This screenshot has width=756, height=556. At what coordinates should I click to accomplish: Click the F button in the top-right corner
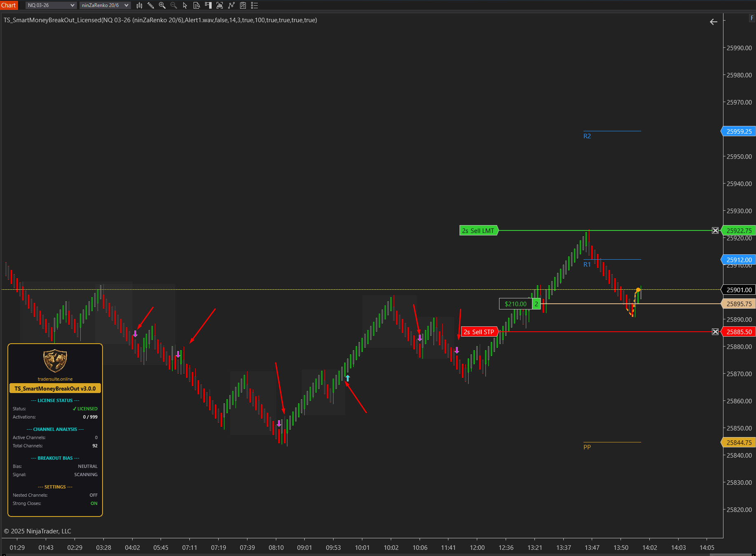click(752, 18)
